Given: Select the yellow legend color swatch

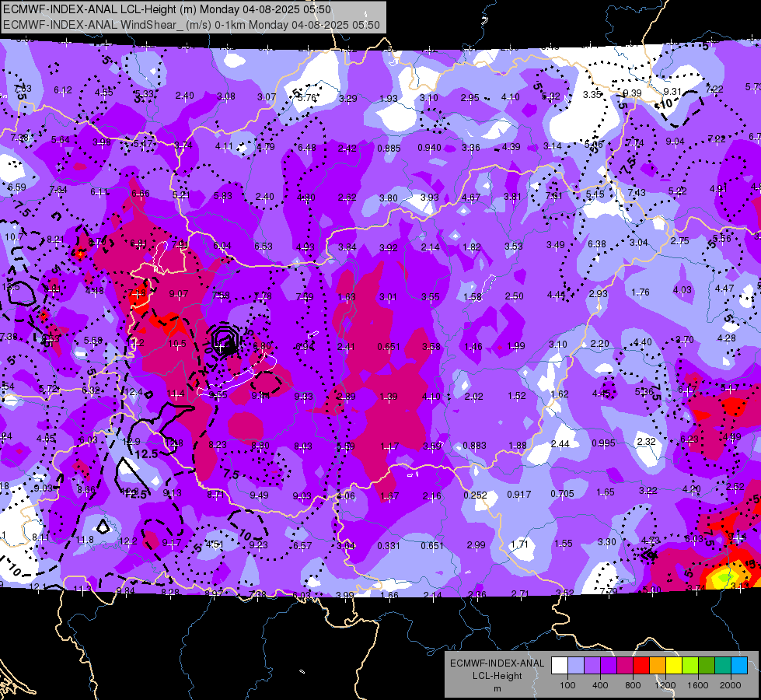Looking at the screenshot, I should (x=674, y=666).
